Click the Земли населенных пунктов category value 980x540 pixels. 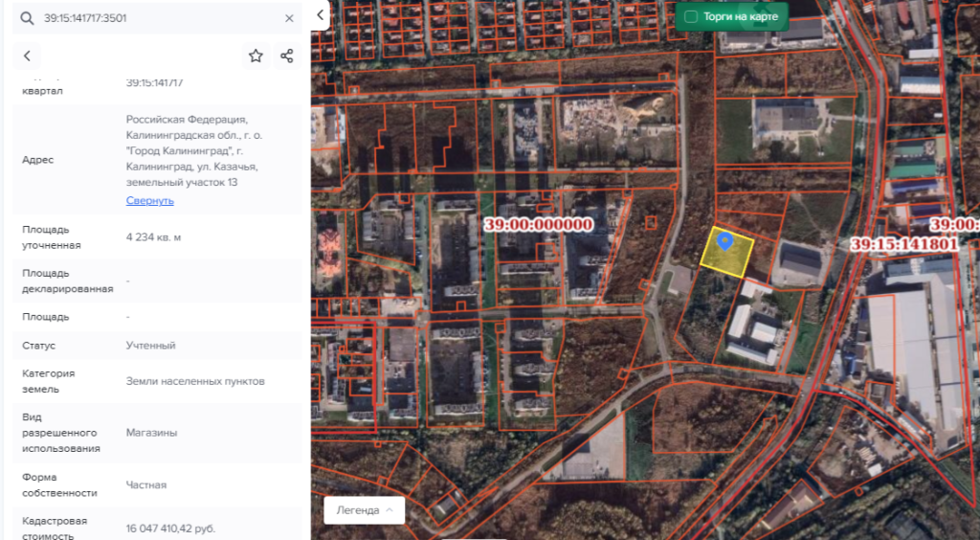[x=195, y=381]
